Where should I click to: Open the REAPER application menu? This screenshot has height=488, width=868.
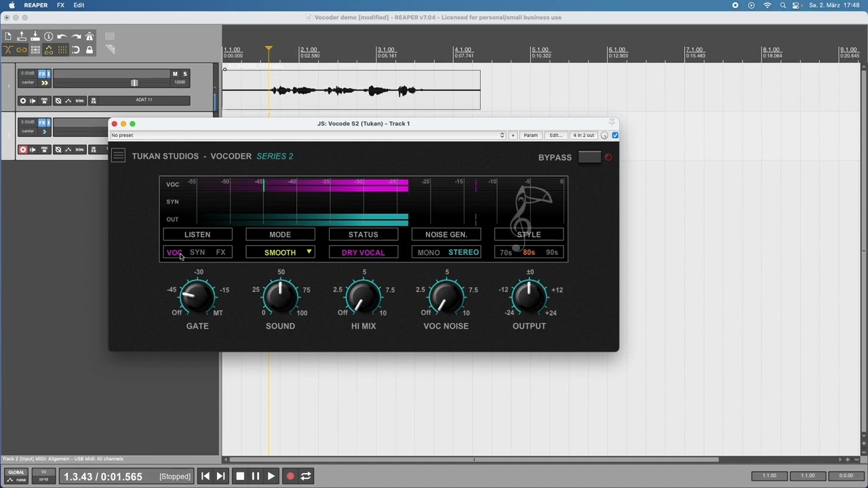click(36, 5)
